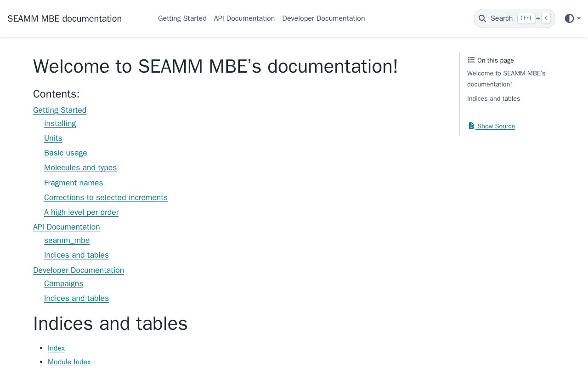Open Indices and tables under API Documentation
Viewport: 588px width, 368px height.
coord(76,255)
